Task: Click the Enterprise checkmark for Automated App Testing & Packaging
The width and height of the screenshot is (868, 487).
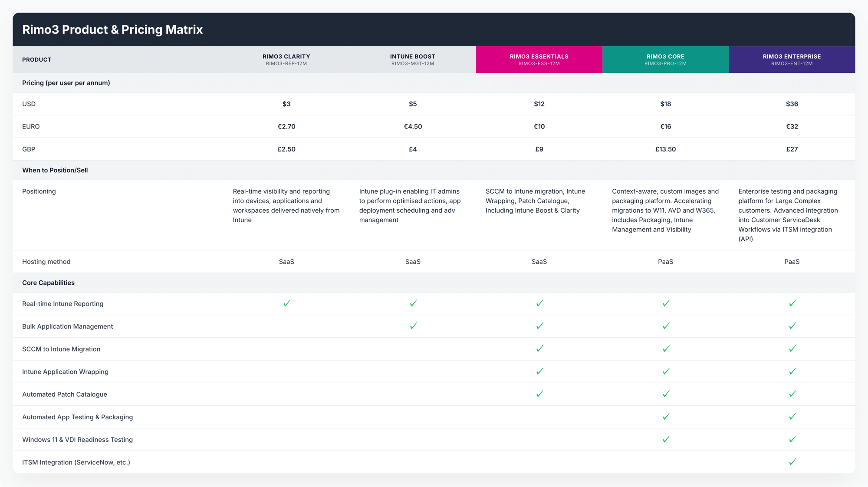Action: (792, 417)
